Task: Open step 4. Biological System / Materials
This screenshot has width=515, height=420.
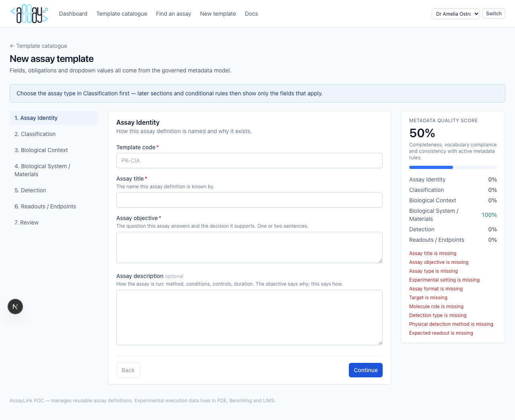Action: pyautogui.click(x=54, y=170)
